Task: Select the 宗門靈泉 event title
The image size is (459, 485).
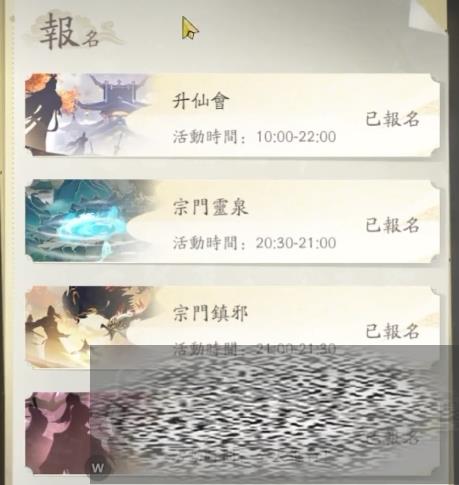Action: coord(210,207)
